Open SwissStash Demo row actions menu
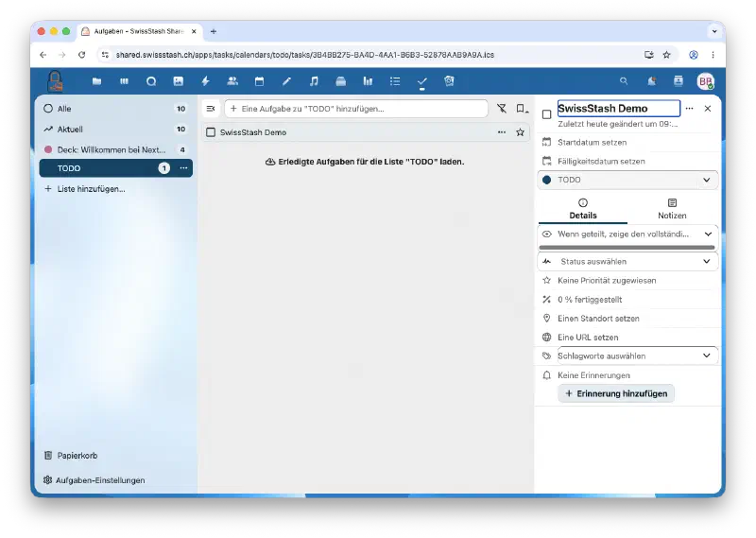 click(502, 132)
